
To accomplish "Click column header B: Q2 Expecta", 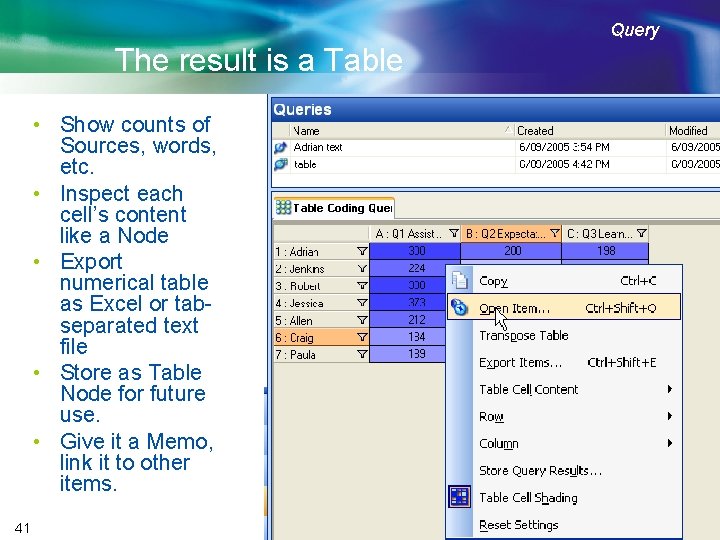I will pyautogui.click(x=511, y=234).
